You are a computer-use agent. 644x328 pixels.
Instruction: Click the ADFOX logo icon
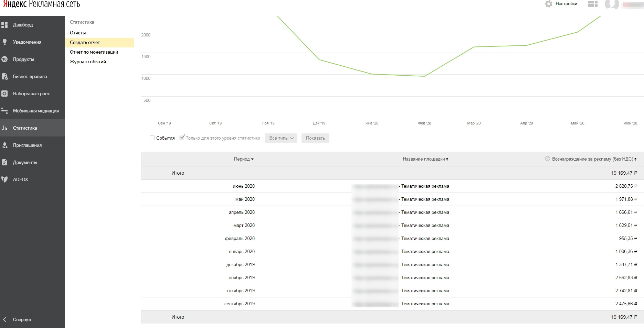coord(4,179)
